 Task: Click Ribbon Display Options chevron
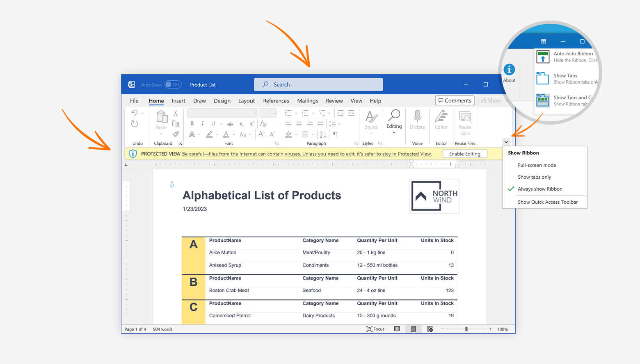pyautogui.click(x=506, y=142)
